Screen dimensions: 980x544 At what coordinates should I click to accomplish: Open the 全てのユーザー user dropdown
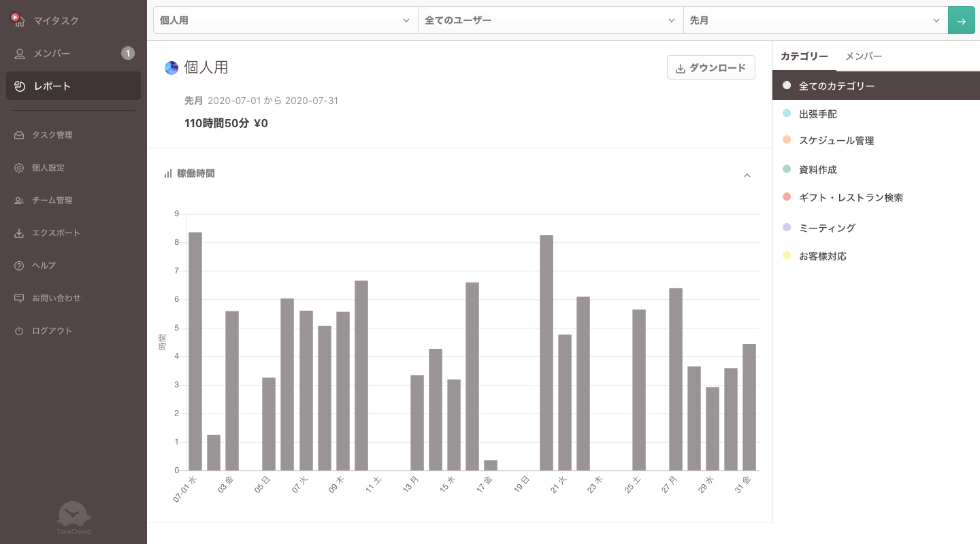pos(550,20)
